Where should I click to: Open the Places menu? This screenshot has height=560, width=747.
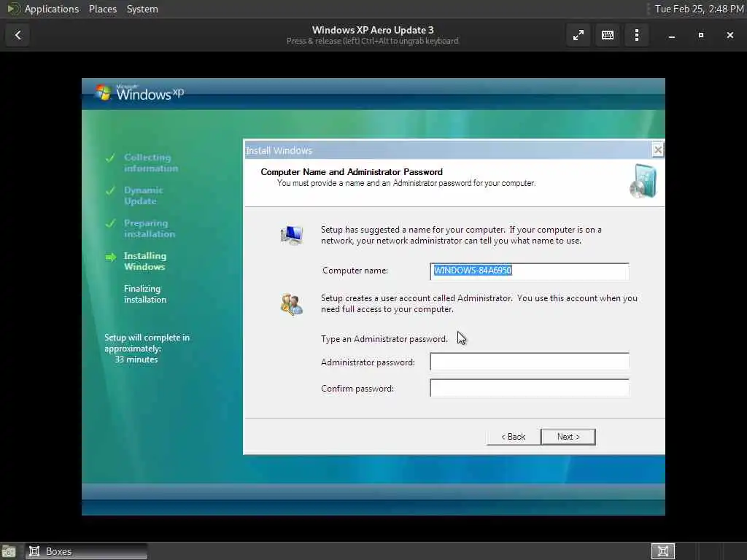[103, 9]
